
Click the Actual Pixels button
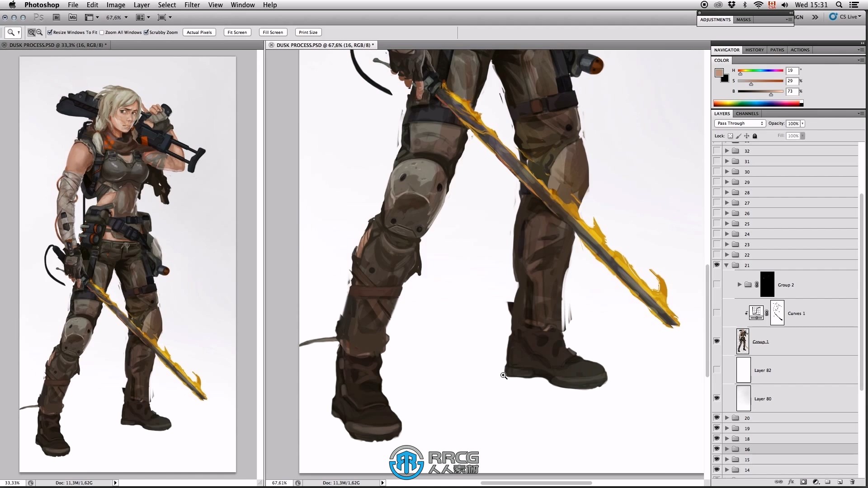tap(199, 32)
